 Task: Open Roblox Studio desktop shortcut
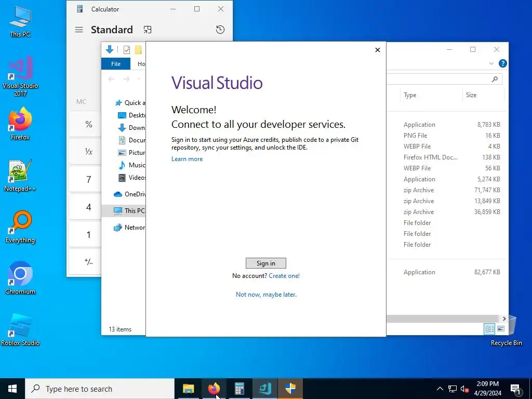[x=20, y=330]
